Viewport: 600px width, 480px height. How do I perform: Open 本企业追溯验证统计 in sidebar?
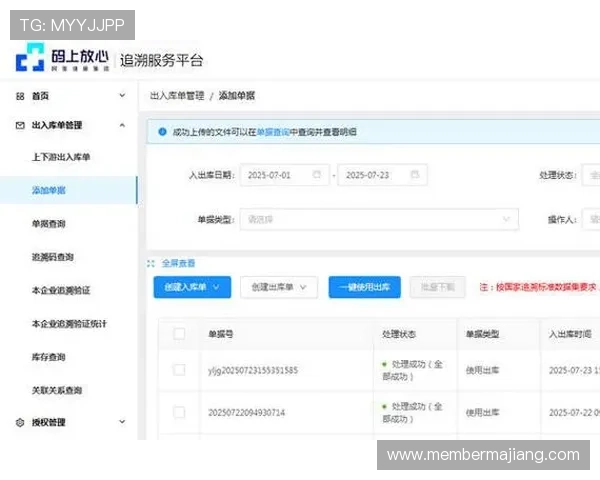(x=69, y=324)
